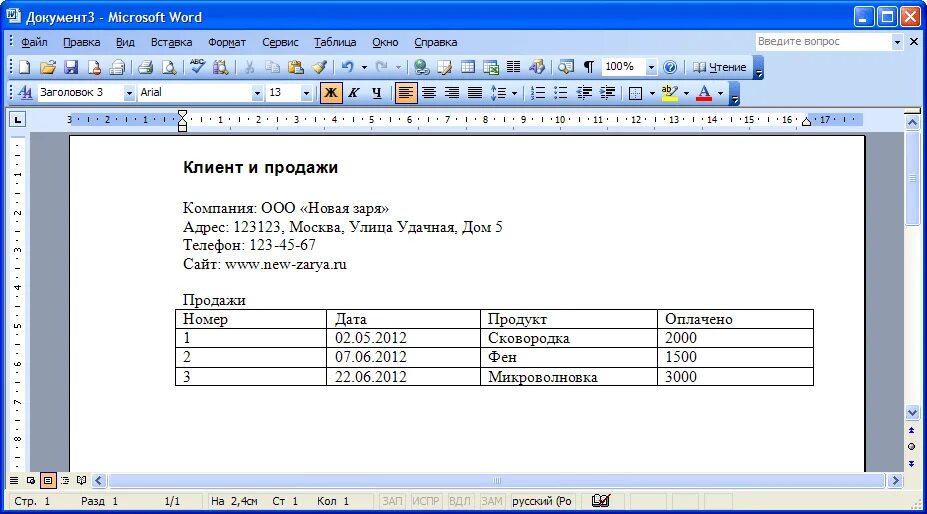Open the 100% zoom dropdown
Viewport: 927px width, 514px height.
(651, 67)
